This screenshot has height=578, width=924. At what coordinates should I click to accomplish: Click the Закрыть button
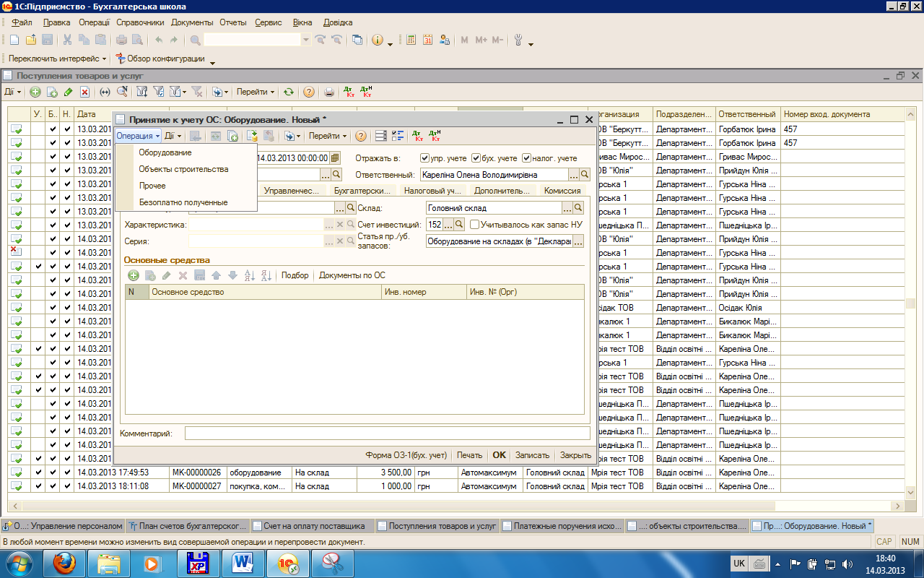tap(575, 455)
